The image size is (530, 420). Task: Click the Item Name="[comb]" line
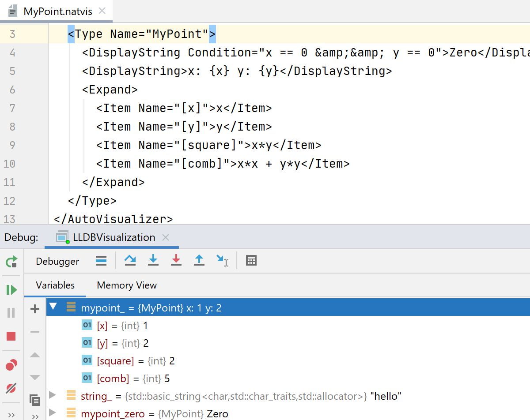pos(223,164)
